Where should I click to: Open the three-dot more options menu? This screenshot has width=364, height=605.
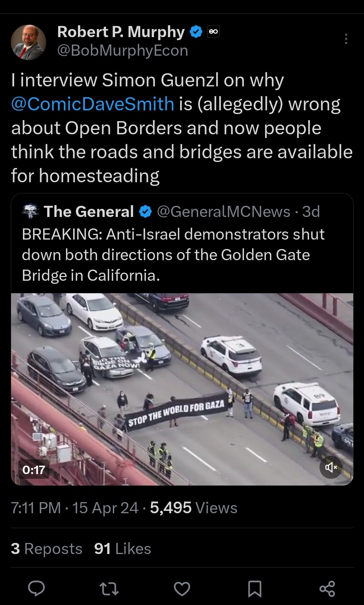[x=346, y=39]
